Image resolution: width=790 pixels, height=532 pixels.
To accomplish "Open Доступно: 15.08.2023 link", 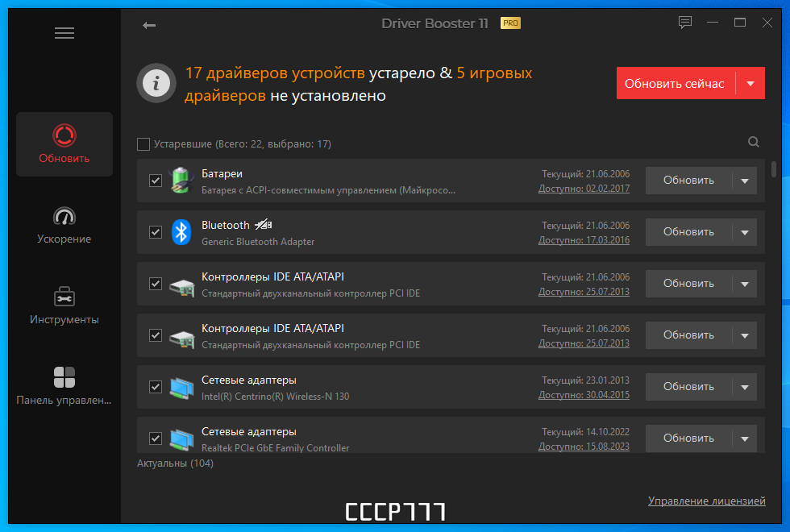I will 584,447.
